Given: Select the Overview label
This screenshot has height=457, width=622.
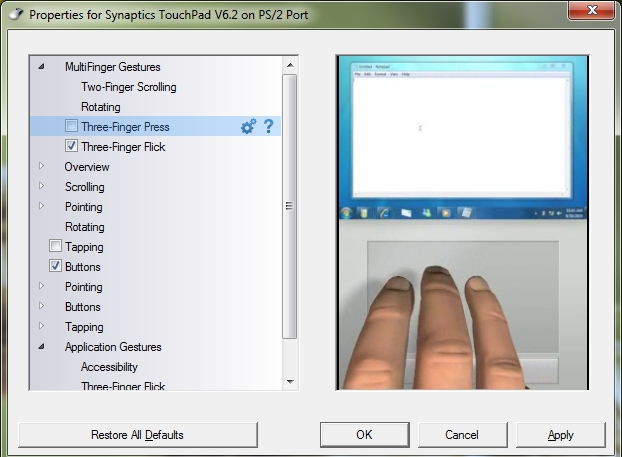Looking at the screenshot, I should (87, 167).
